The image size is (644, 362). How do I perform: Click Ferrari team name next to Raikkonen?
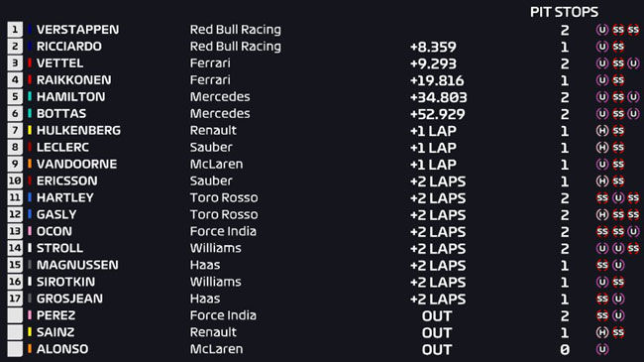click(x=210, y=79)
